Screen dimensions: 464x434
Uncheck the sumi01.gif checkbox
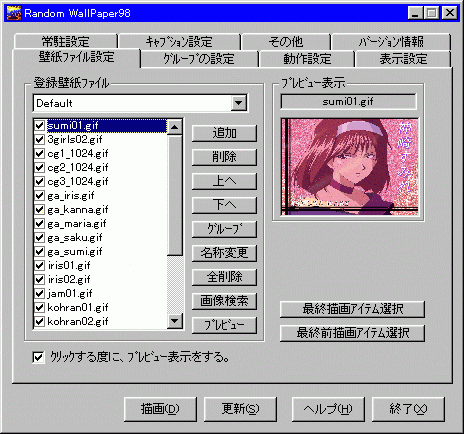(x=39, y=126)
